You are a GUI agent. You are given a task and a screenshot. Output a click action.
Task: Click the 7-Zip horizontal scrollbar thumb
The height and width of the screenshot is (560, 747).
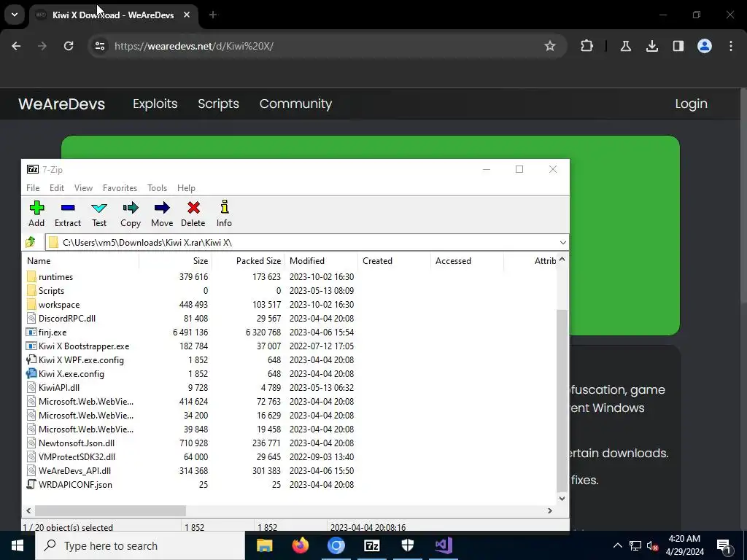point(110,510)
